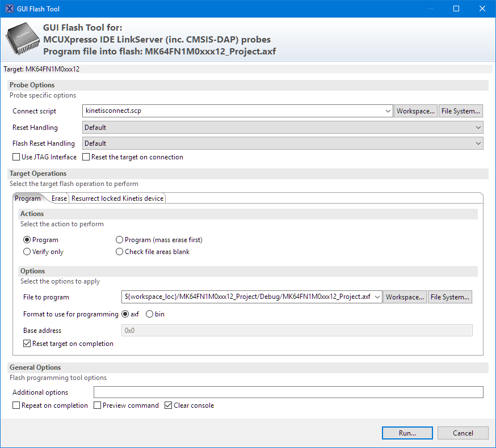Screen dimensions: 496x448
Task: Check Reset the target on connection
Action: pos(87,157)
